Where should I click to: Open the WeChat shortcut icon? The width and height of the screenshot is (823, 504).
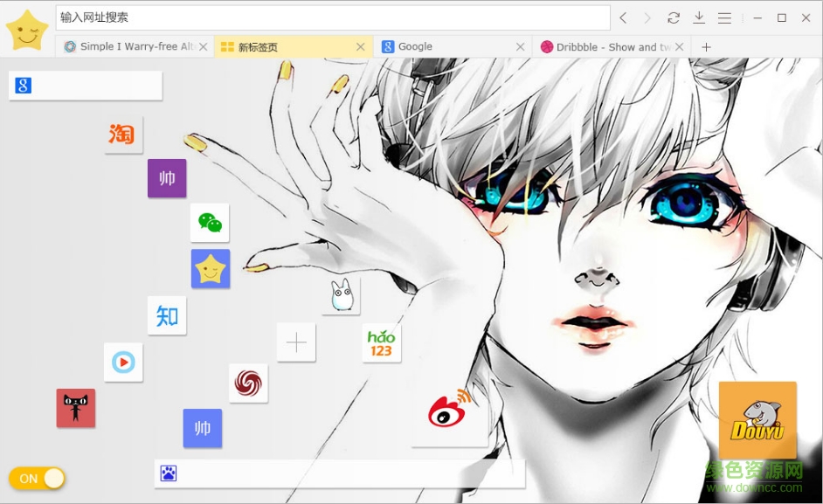211,223
